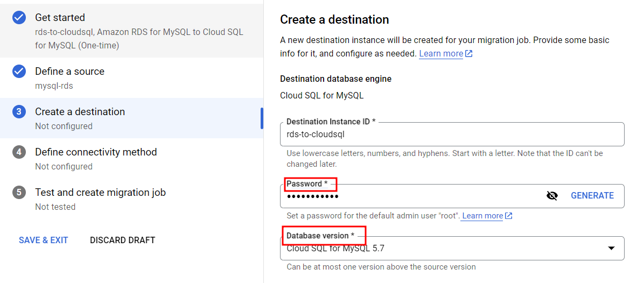Viewport: 644px width, 283px height.
Task: Select the Create a destination step
Action: pyautogui.click(x=131, y=118)
